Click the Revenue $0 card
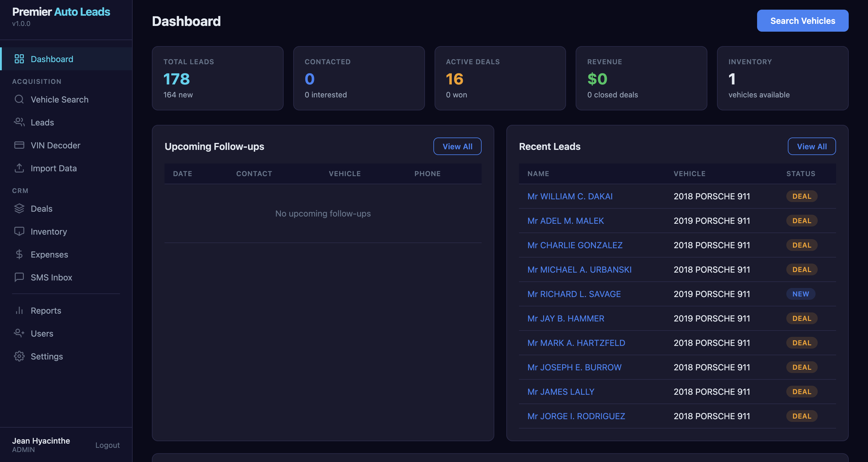868x462 pixels. [x=641, y=78]
